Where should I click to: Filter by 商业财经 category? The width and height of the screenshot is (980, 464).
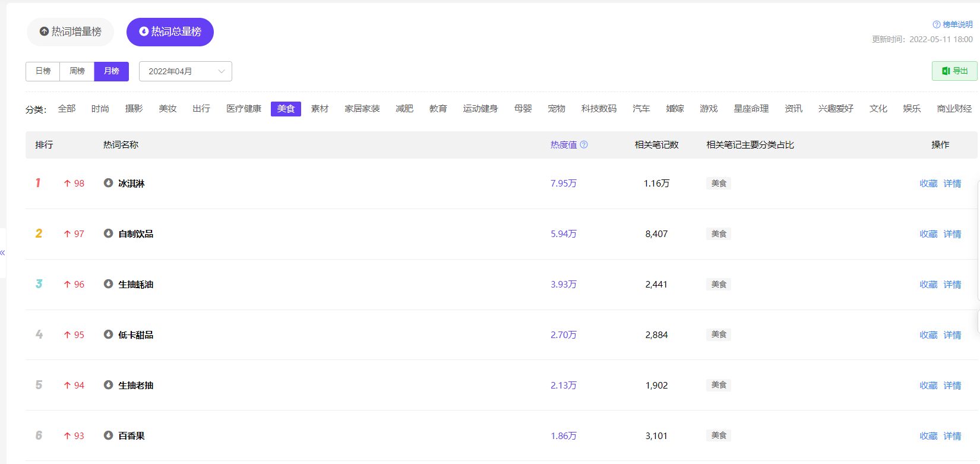point(954,109)
